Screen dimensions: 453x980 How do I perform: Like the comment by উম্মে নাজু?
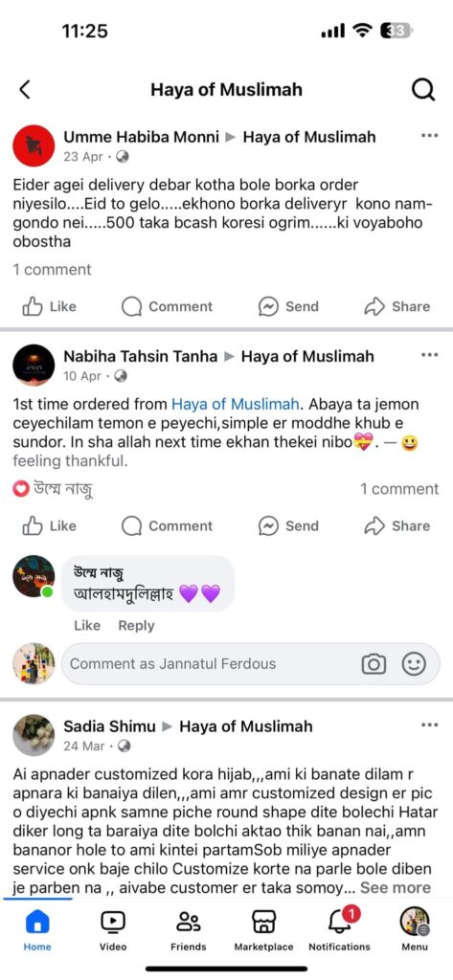tap(87, 626)
